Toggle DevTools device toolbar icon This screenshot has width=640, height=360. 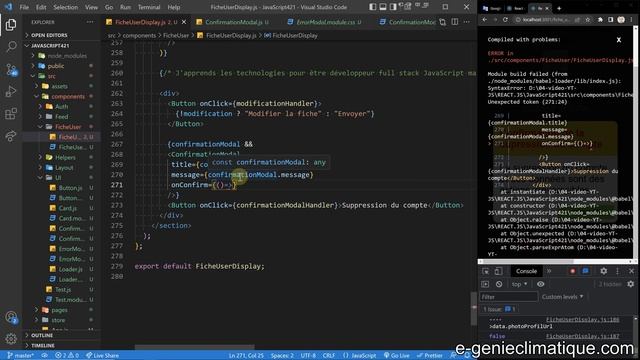coord(498,271)
